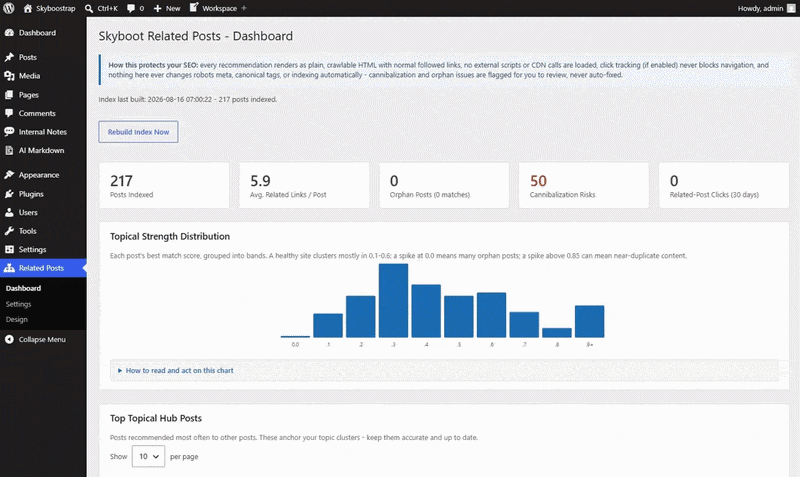Click the Comments bubble icon in sidebar
Image resolution: width=800 pixels, height=477 pixels.
pos(9,113)
